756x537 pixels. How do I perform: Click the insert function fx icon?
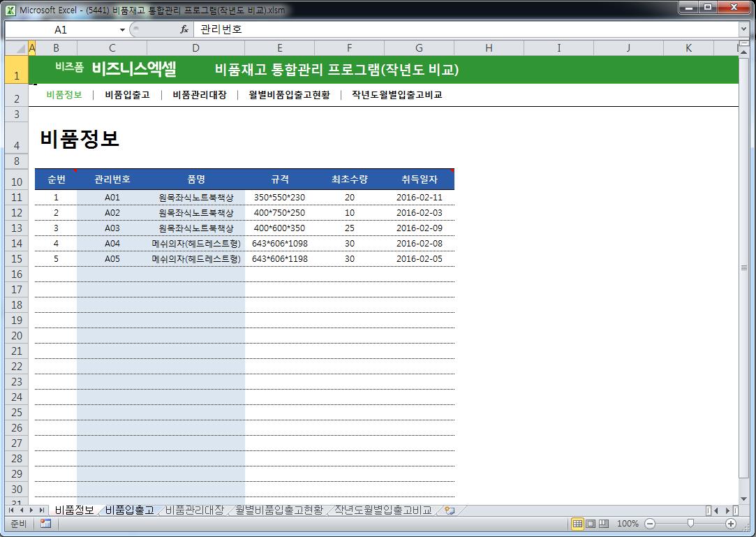(x=184, y=29)
